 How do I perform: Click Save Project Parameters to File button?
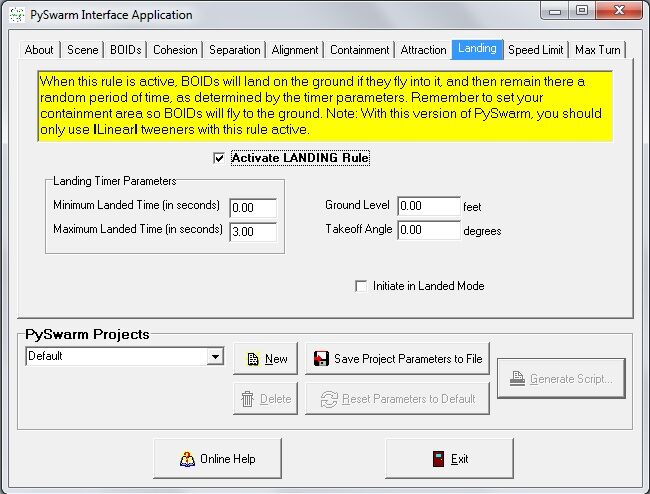click(x=398, y=358)
